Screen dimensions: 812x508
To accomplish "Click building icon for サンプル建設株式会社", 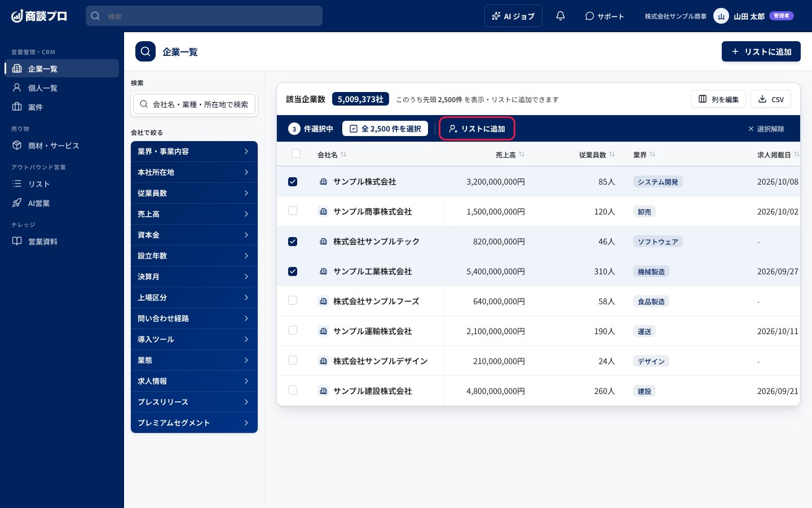I will (323, 391).
